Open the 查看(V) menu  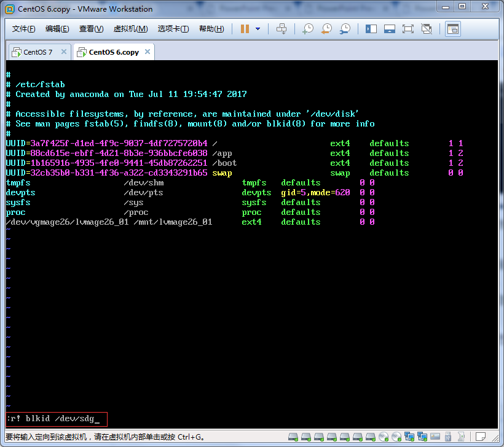click(x=92, y=29)
